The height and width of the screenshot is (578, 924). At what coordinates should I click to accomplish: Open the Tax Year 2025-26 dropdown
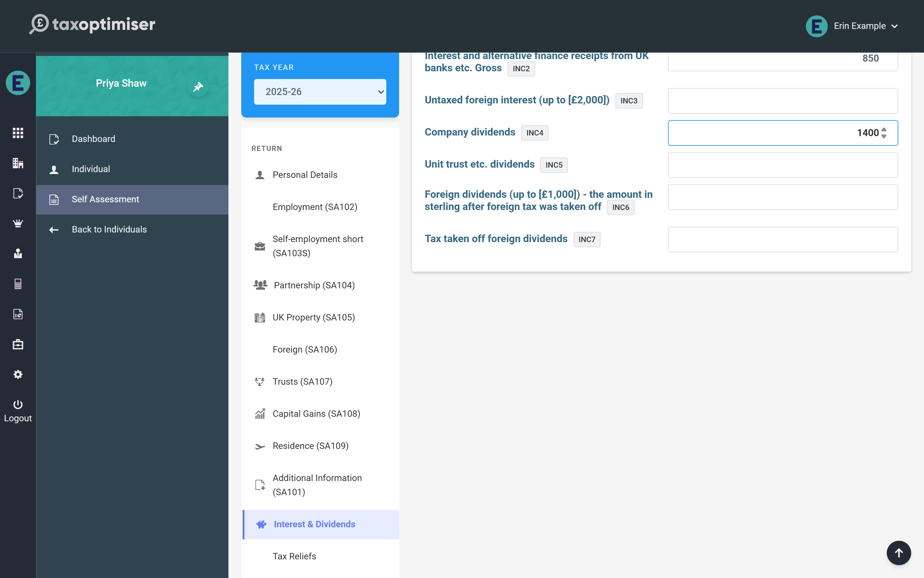(x=320, y=92)
